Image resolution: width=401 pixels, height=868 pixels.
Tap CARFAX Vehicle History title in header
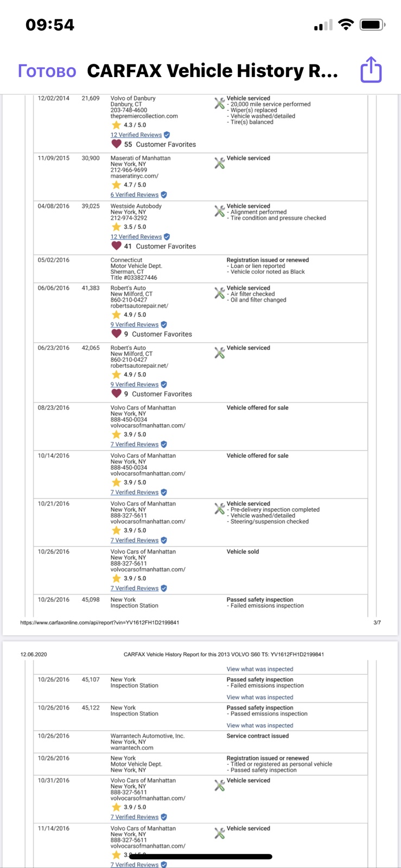pyautogui.click(x=213, y=71)
